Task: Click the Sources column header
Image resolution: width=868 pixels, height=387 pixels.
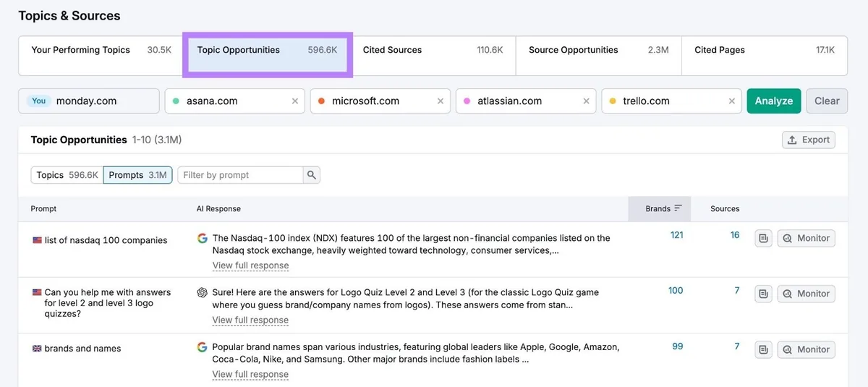Action: (x=725, y=208)
